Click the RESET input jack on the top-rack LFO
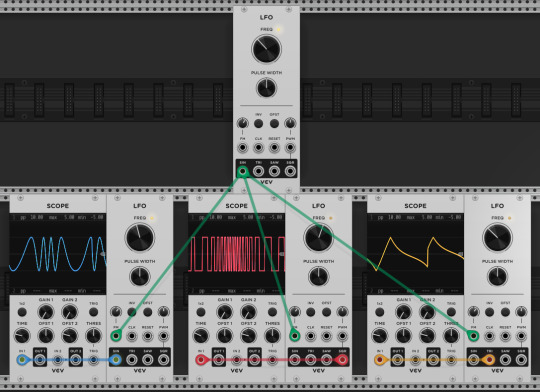 click(x=274, y=148)
